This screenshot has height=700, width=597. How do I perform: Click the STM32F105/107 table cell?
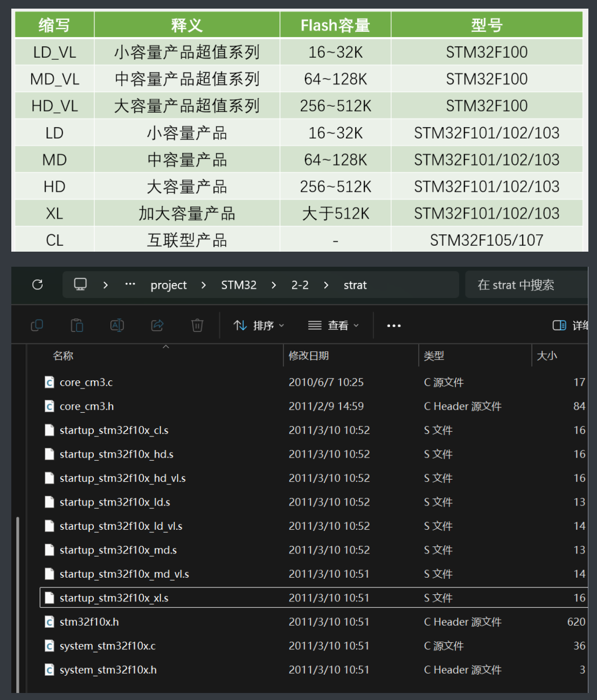487,240
